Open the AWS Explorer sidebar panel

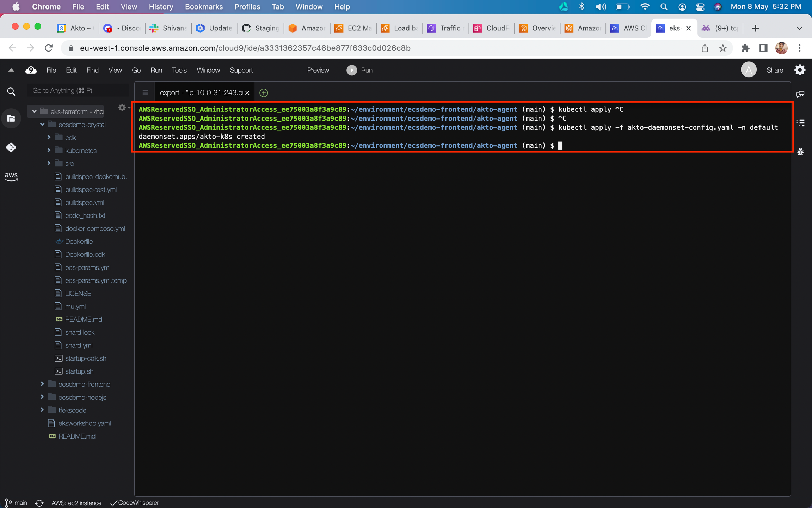point(11,176)
